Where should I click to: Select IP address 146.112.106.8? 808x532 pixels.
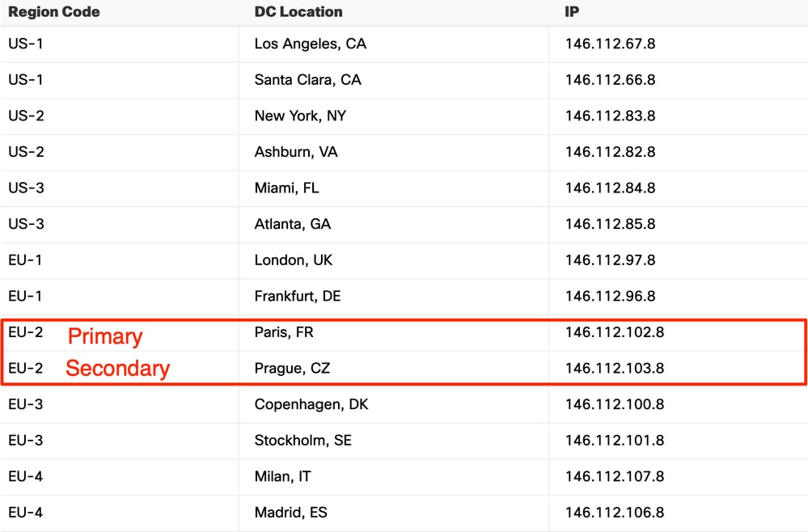[615, 513]
